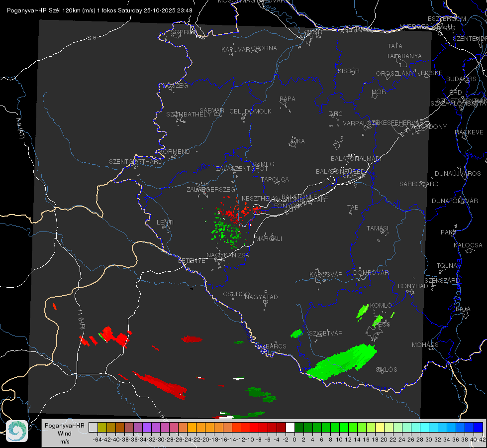
Task: Click the 'A 9 (AT)' road label
Action: pos(20,128)
